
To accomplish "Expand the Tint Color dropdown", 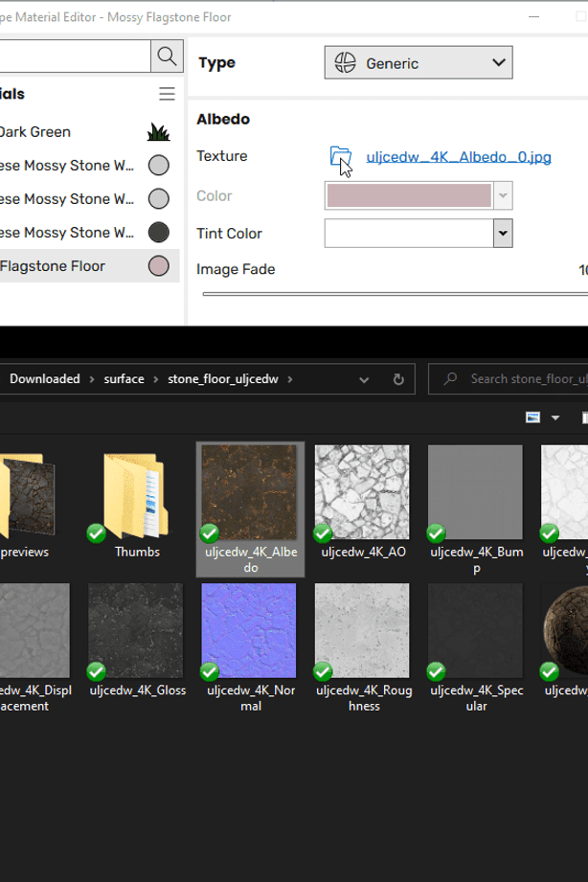I will tap(502, 234).
